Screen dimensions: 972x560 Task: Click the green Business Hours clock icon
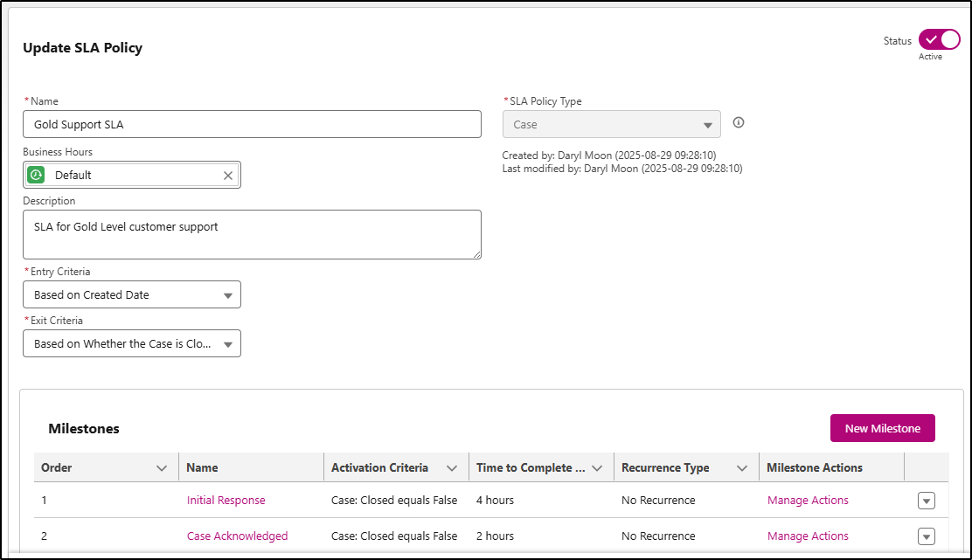click(36, 176)
